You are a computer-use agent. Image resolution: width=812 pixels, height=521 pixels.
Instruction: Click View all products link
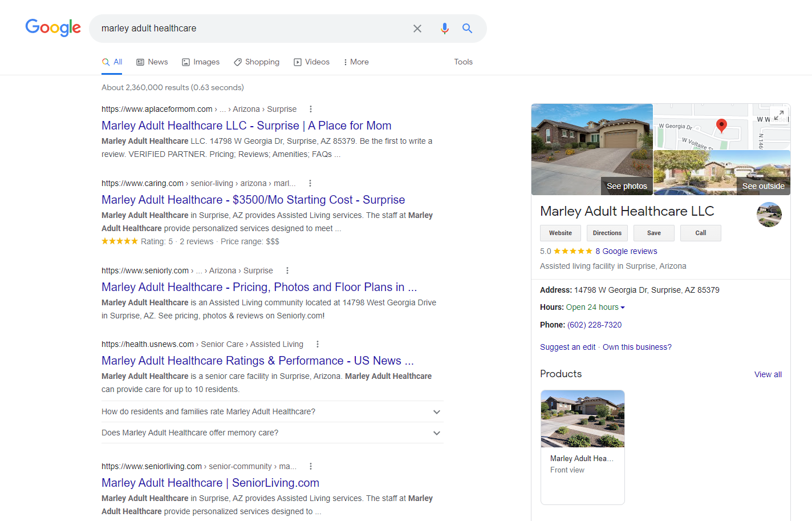coord(768,374)
